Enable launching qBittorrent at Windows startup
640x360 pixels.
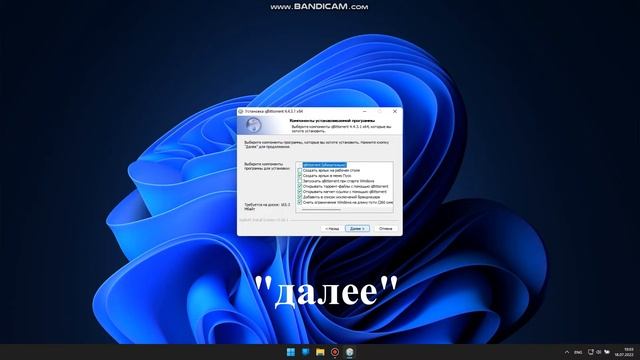coord(300,181)
